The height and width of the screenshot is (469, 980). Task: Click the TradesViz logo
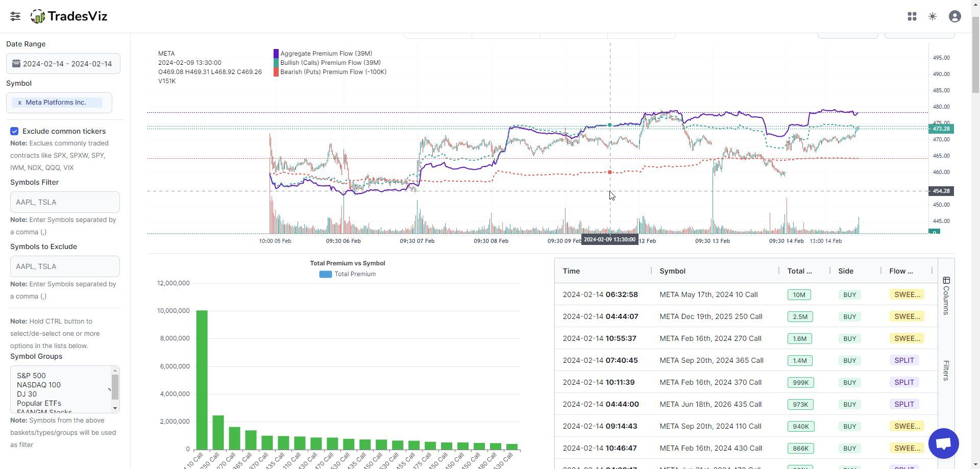point(69,16)
